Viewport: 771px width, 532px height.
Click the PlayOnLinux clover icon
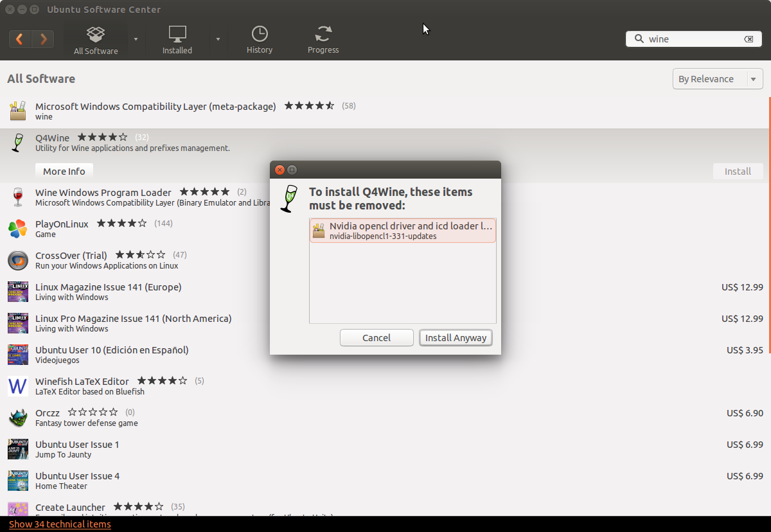point(17,228)
